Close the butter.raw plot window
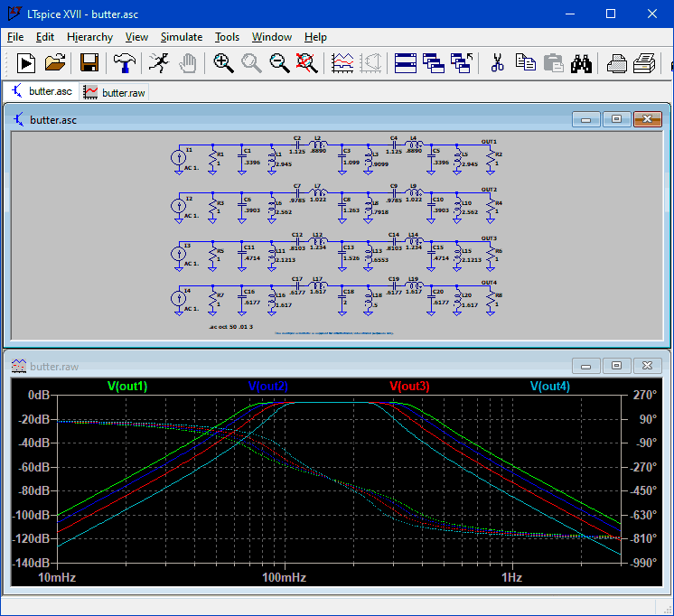The height and width of the screenshot is (616, 674). click(x=648, y=366)
